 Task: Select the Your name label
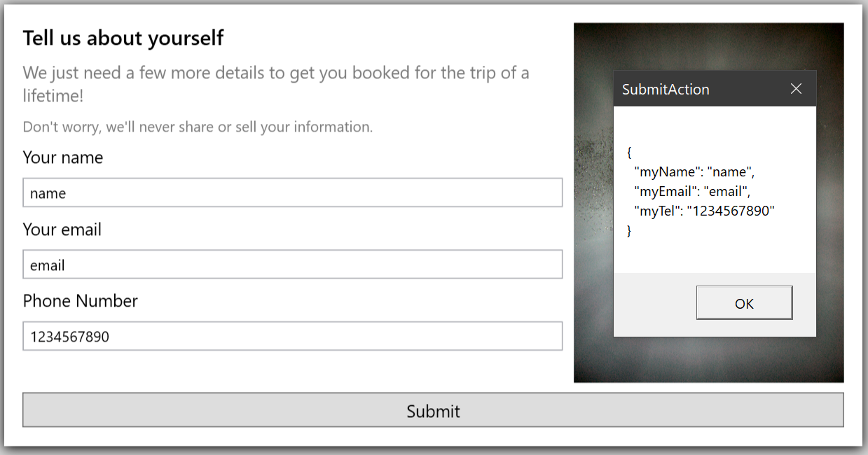[62, 157]
